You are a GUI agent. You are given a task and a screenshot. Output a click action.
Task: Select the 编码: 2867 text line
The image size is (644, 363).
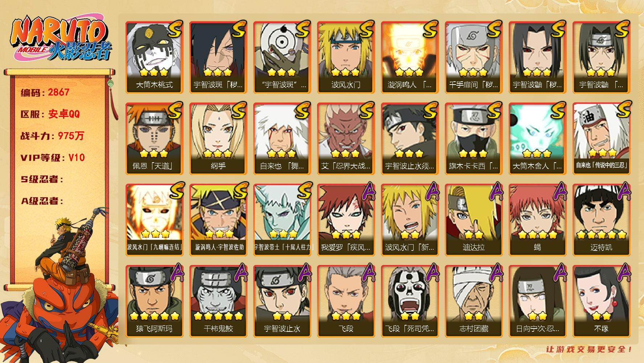point(45,92)
